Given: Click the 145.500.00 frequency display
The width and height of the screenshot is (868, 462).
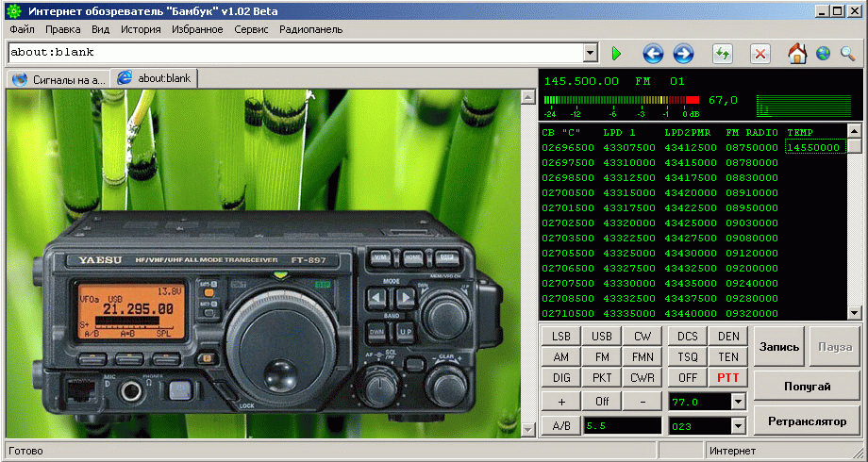Looking at the screenshot, I should click(x=580, y=81).
